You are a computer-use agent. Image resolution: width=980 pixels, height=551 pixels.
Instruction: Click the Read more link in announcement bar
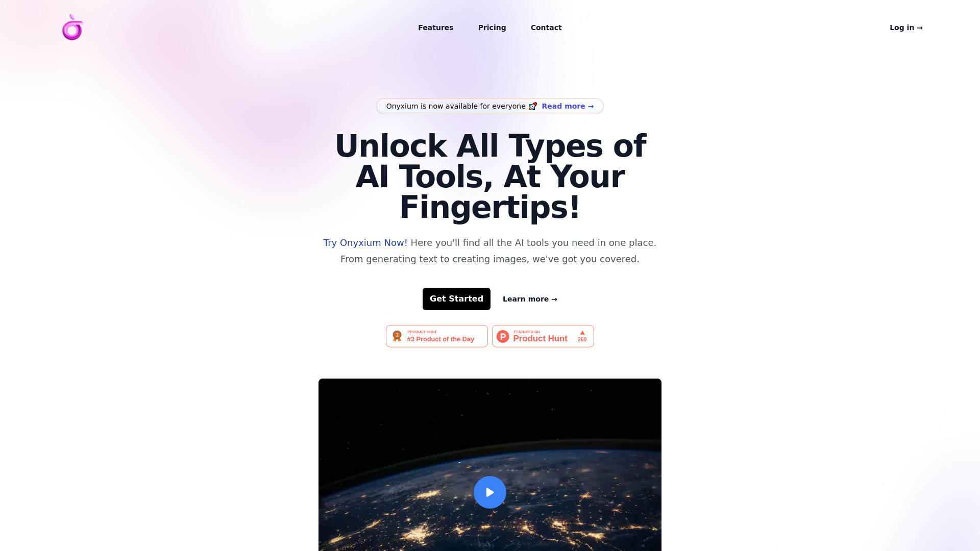568,106
